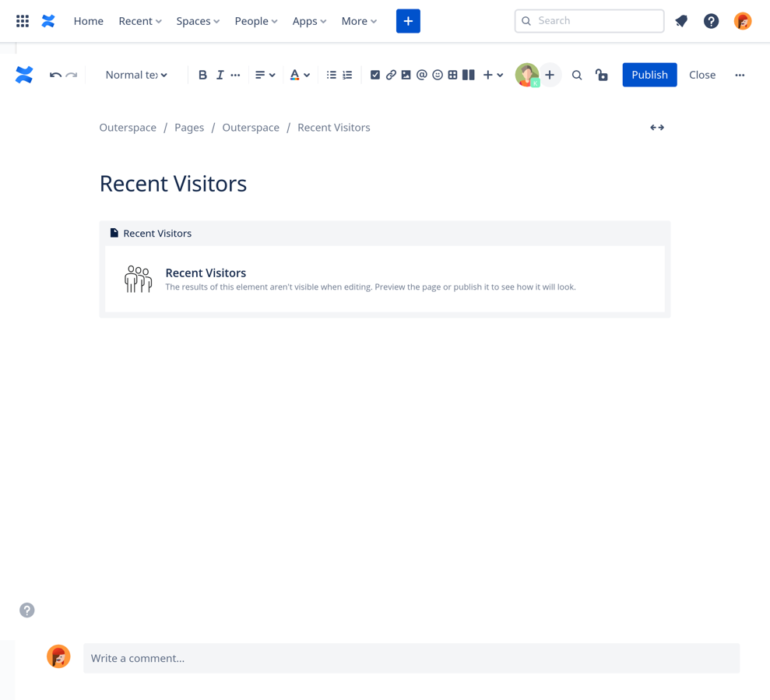The height and width of the screenshot is (700, 770).
Task: Click the Recent Visitors breadcrumb link
Action: [x=334, y=128]
